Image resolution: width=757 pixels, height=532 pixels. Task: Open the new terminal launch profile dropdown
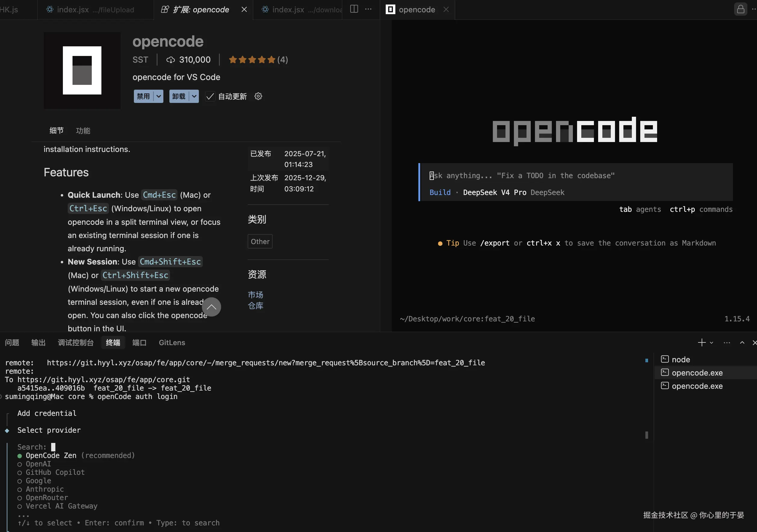tap(712, 343)
